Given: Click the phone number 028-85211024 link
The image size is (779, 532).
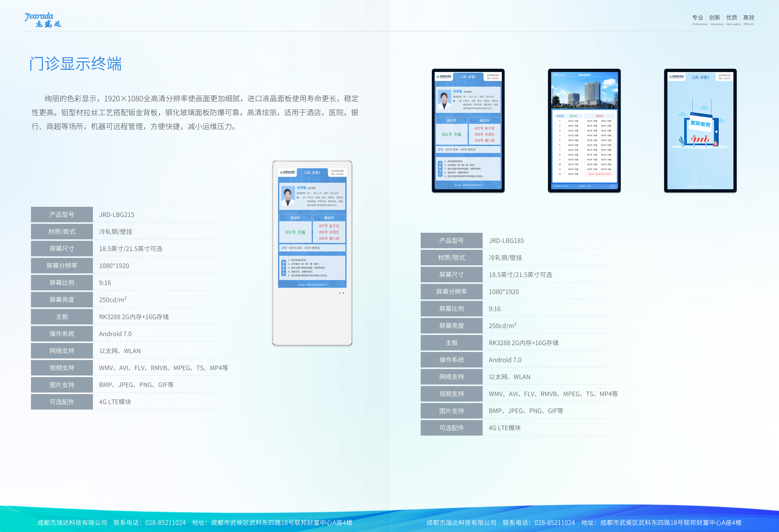Looking at the screenshot, I should (x=166, y=522).
